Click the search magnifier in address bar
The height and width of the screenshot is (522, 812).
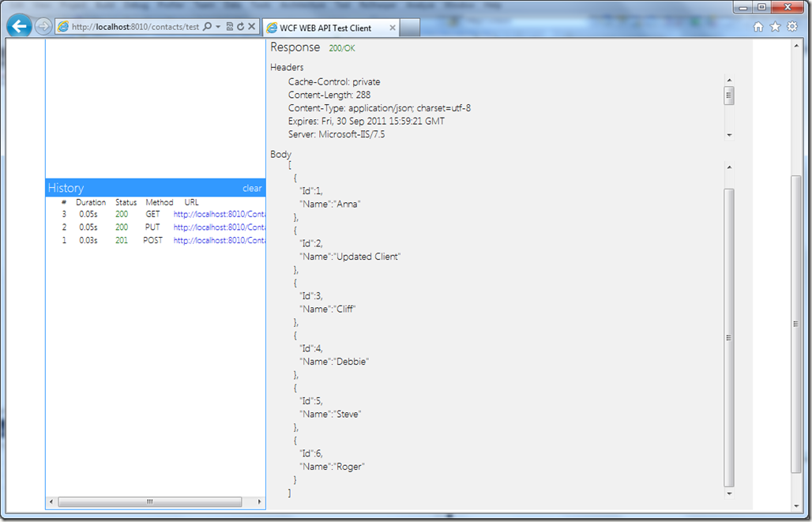pyautogui.click(x=207, y=26)
